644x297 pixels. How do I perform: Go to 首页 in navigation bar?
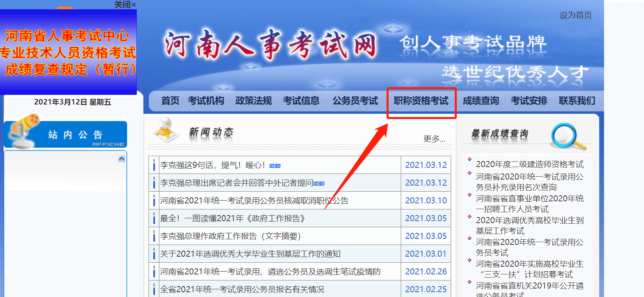tap(170, 100)
